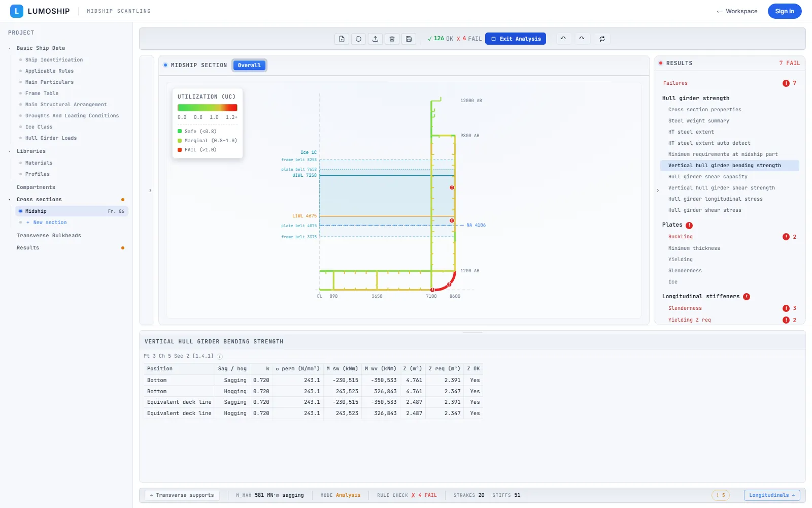Click the Longitudinals navigation button
This screenshot has height=508, width=812.
[772, 495]
